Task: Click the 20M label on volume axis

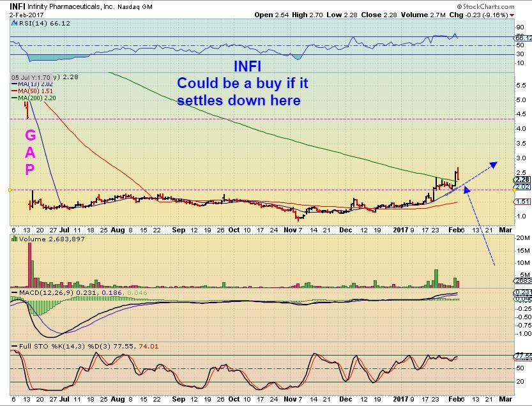Action: point(523,238)
